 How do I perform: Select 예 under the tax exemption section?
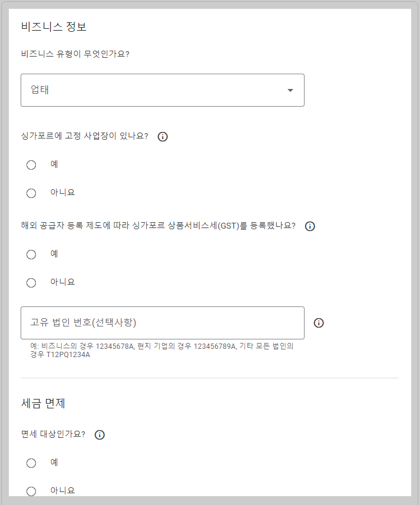[31, 463]
